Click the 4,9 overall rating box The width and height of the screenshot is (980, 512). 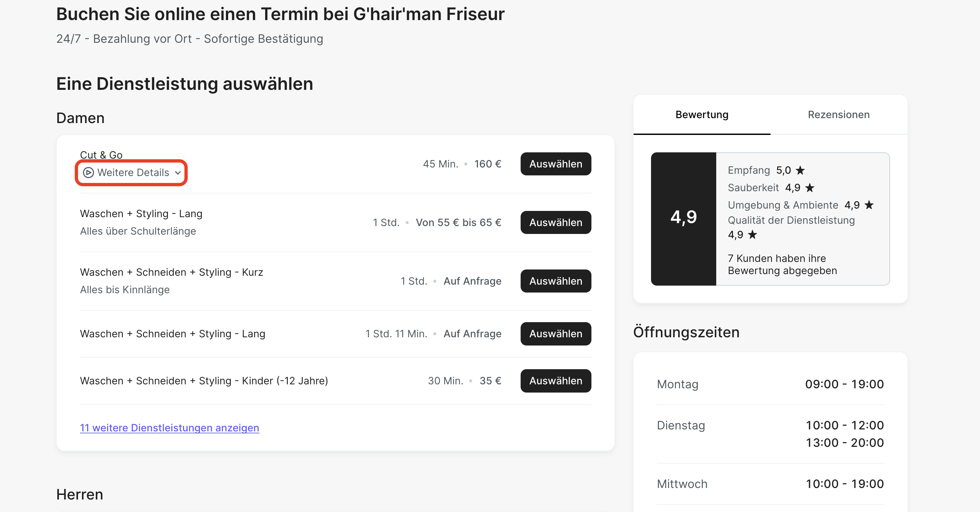tap(683, 218)
